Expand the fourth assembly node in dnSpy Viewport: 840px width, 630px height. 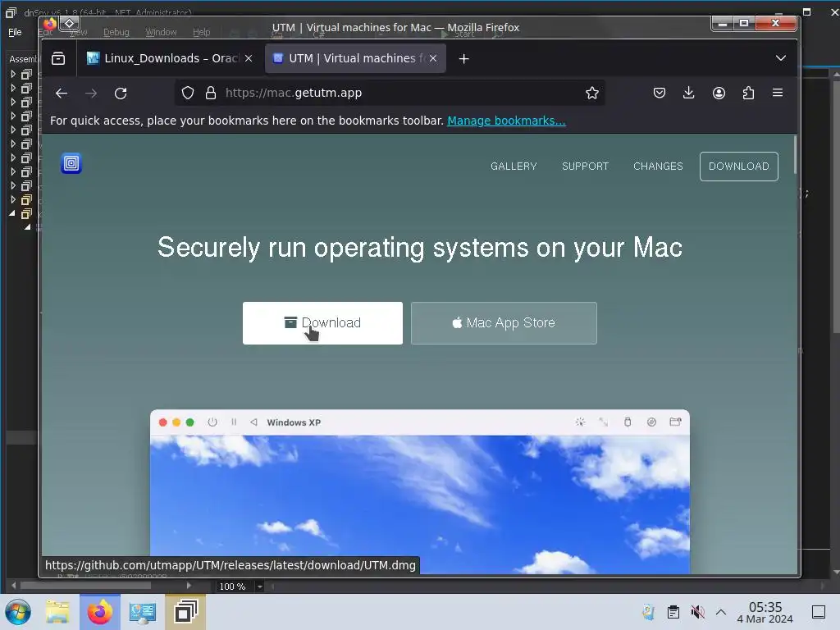13,116
